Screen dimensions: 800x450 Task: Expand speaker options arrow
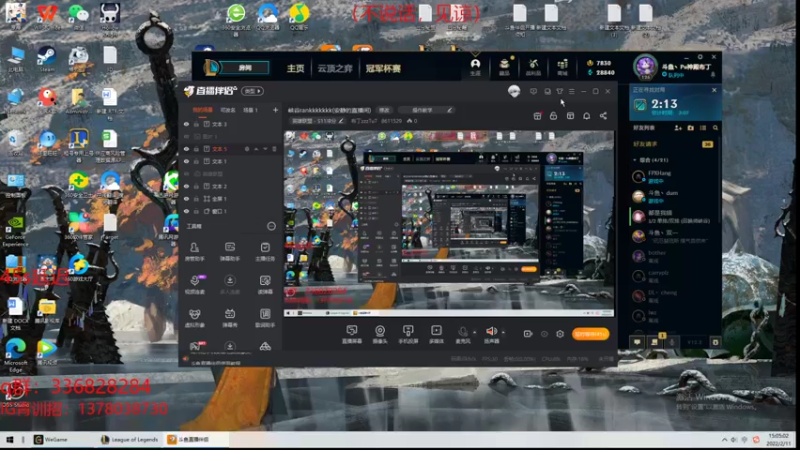(504, 333)
